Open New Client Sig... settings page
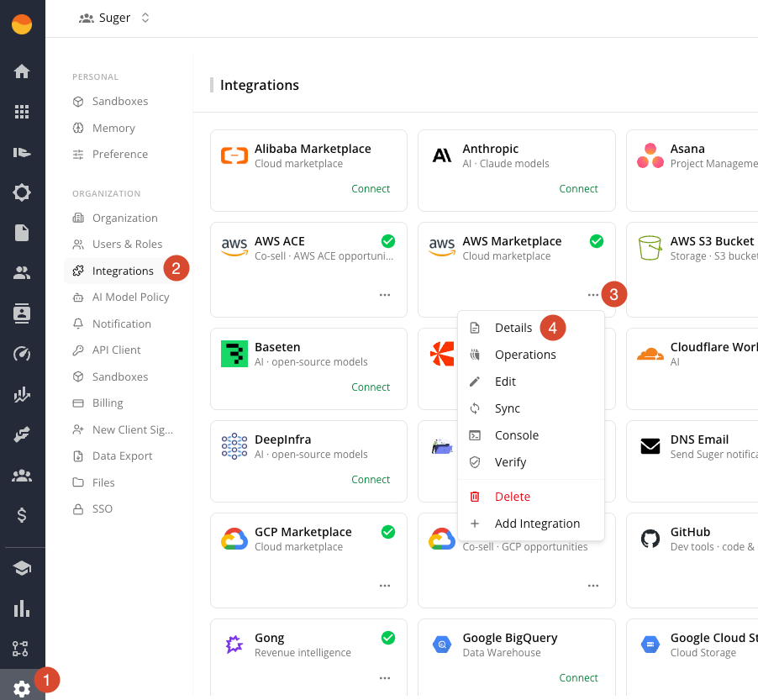Viewport: 758px width, 700px height. [x=126, y=429]
